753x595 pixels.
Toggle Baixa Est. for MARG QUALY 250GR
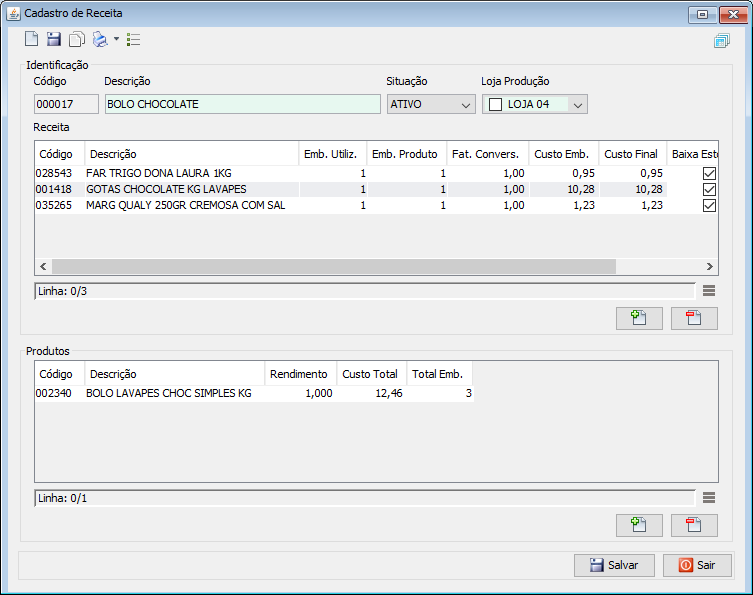click(709, 206)
